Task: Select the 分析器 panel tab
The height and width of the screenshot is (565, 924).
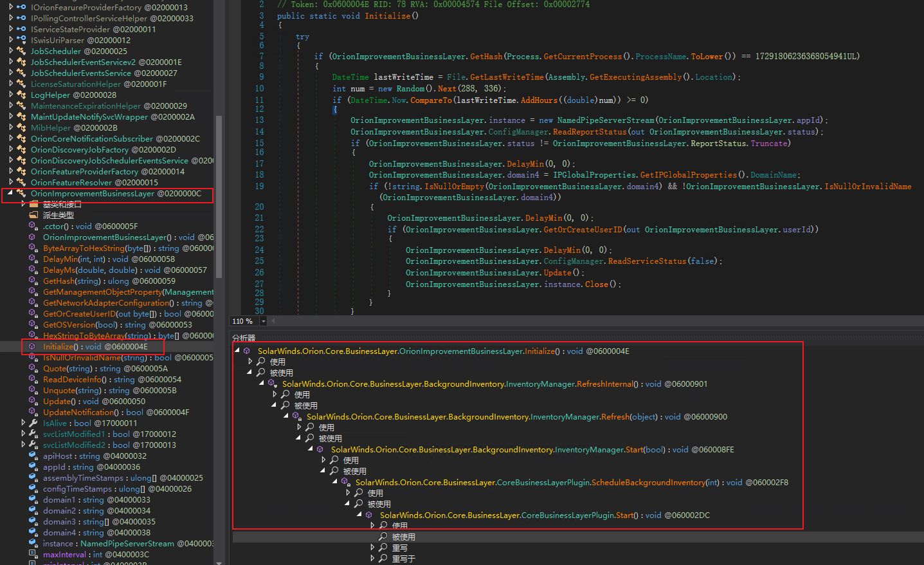Action: click(x=244, y=337)
